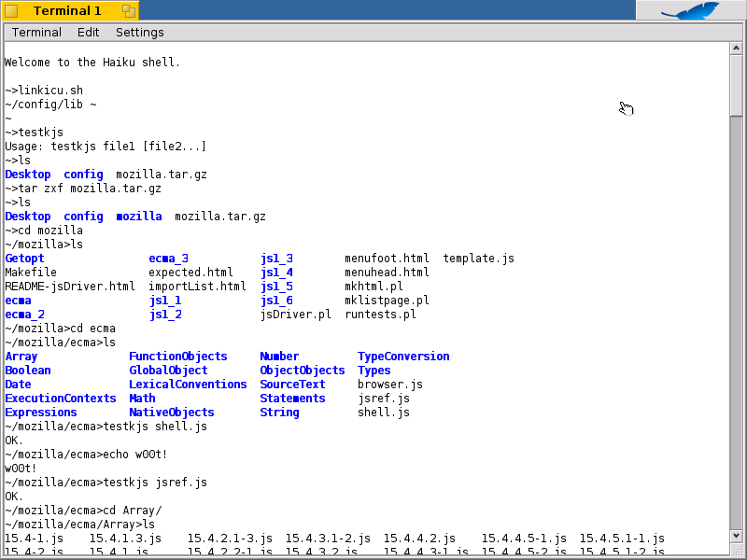Click 'Welcome to the Haiku shell.' text
This screenshot has width=747, height=560.
point(92,63)
